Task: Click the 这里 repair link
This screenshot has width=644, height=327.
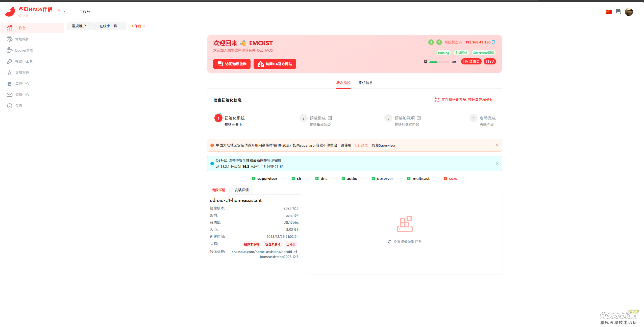Action: [x=364, y=145]
